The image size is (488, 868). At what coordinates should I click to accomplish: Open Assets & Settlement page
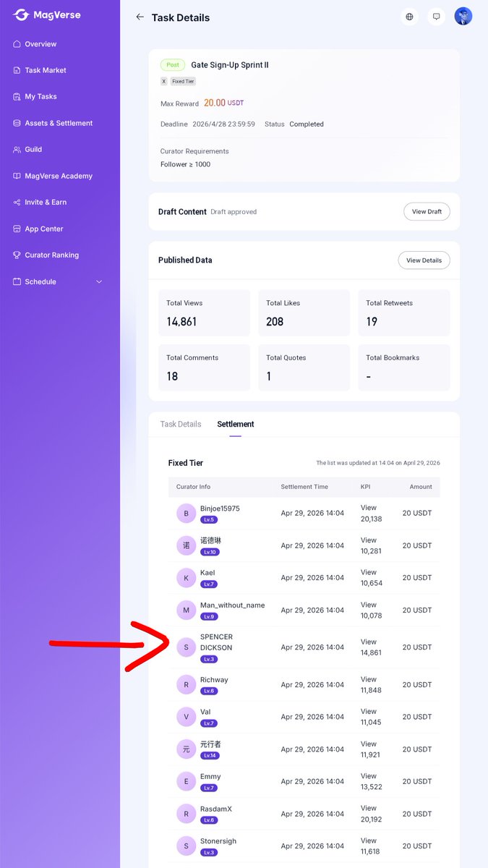tap(60, 123)
